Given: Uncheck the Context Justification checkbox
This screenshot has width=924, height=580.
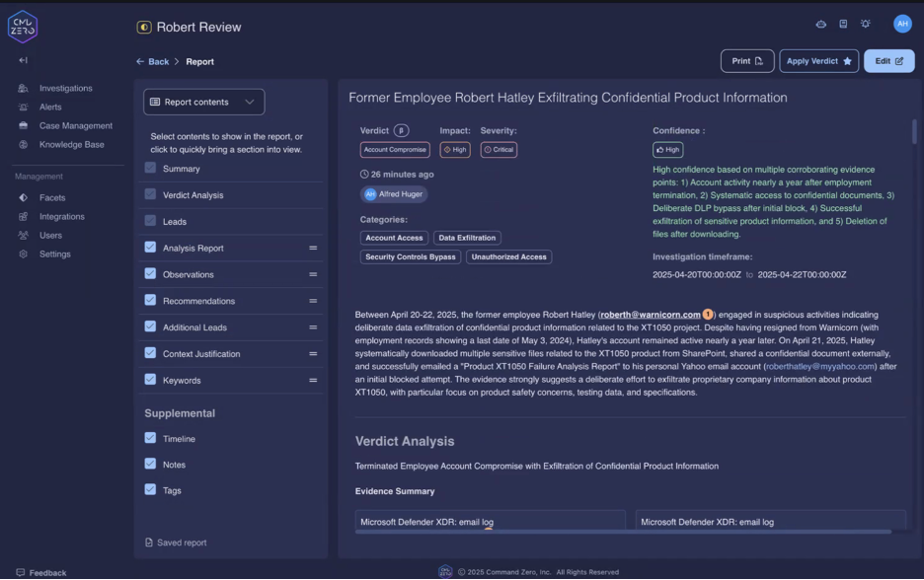Looking at the screenshot, I should pos(150,353).
